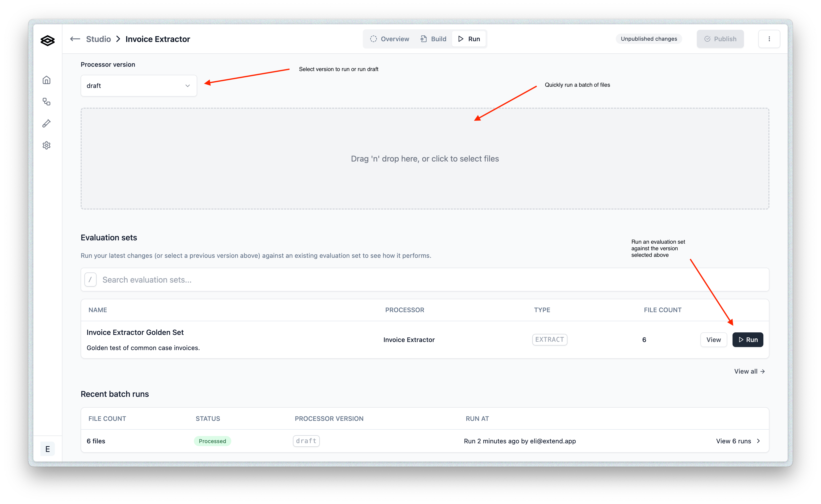Expand the Processor version draft dropdown
This screenshot has height=504, width=821.
click(x=139, y=86)
